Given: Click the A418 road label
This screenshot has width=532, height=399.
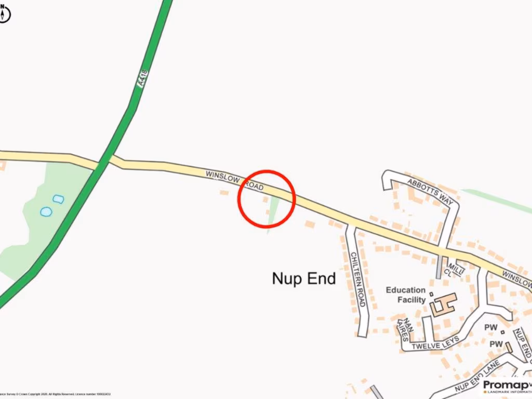Looking at the screenshot, I should 143,78.
